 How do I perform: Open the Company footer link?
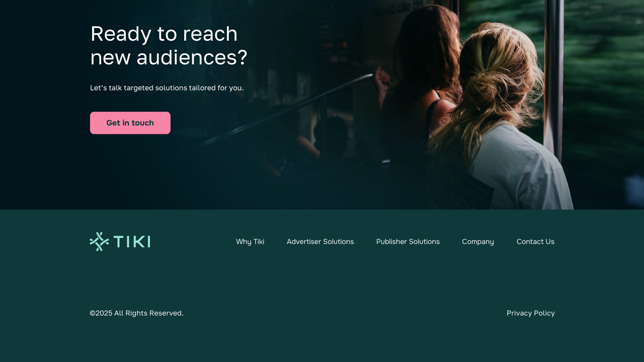[478, 242]
